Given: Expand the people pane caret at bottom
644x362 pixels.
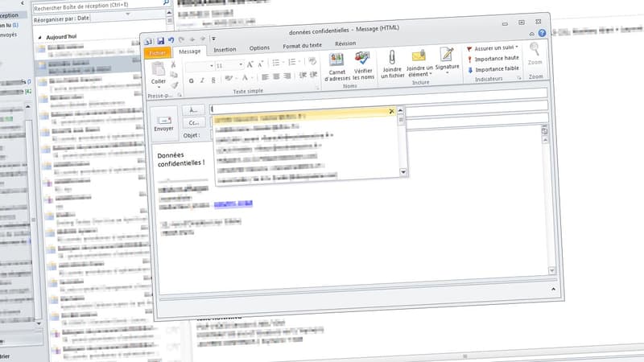Looking at the screenshot, I should click(x=553, y=290).
